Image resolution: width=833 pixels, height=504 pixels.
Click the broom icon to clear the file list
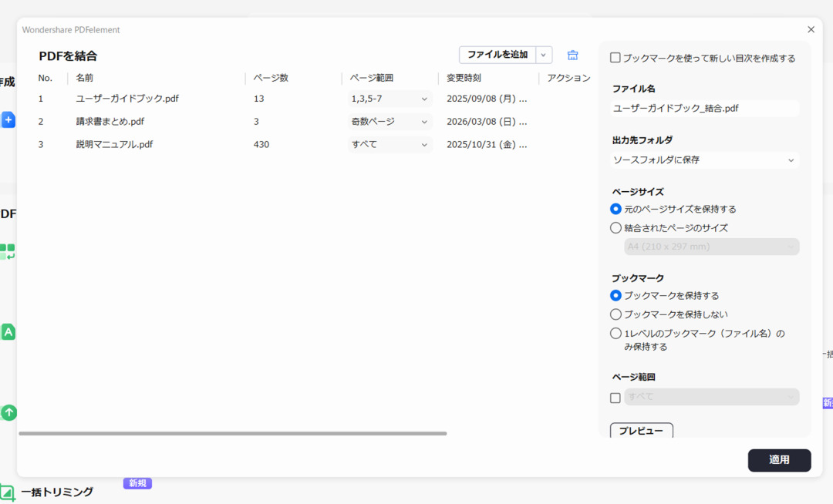click(572, 55)
